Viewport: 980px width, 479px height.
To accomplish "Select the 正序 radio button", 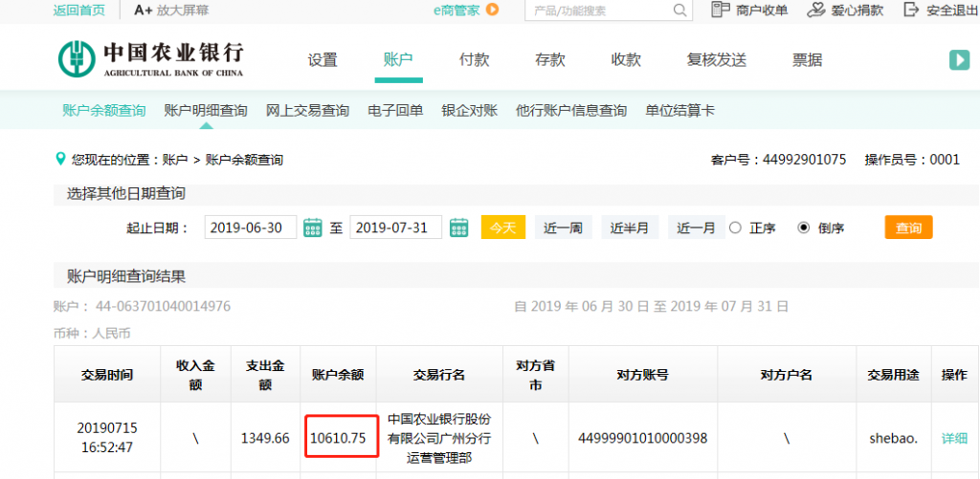I will (x=735, y=228).
